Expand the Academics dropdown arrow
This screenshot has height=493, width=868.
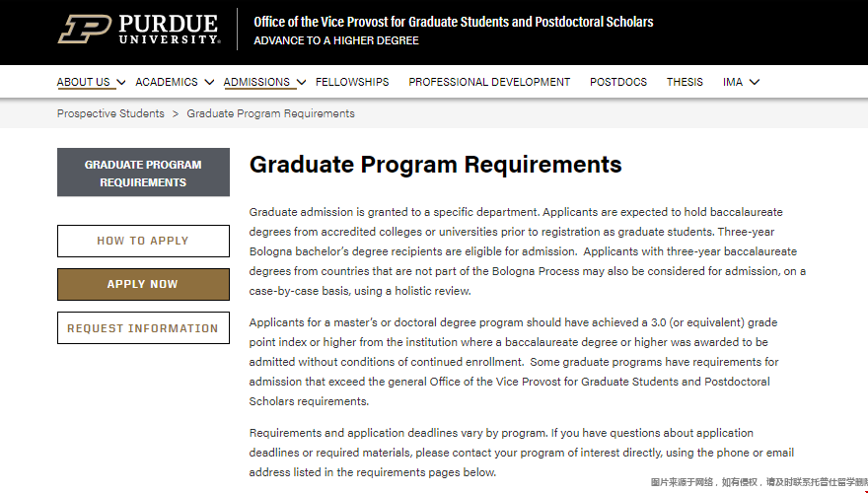tap(209, 83)
